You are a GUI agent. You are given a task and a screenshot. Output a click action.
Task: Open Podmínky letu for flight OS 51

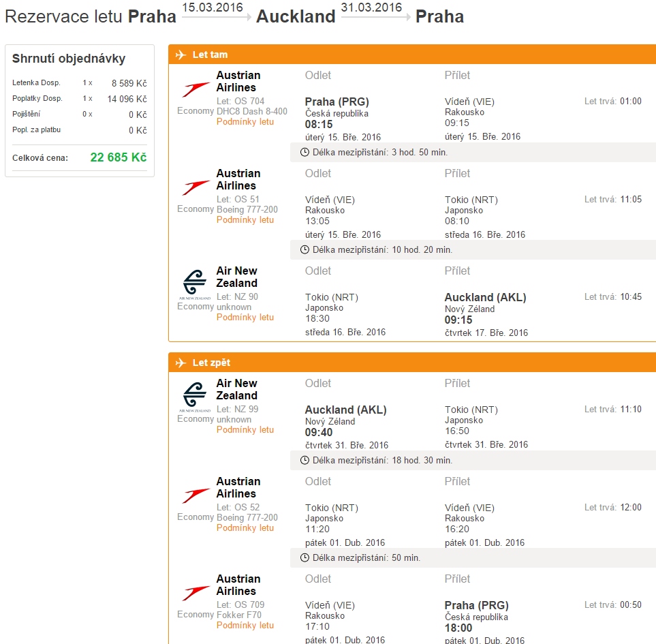coord(245,219)
